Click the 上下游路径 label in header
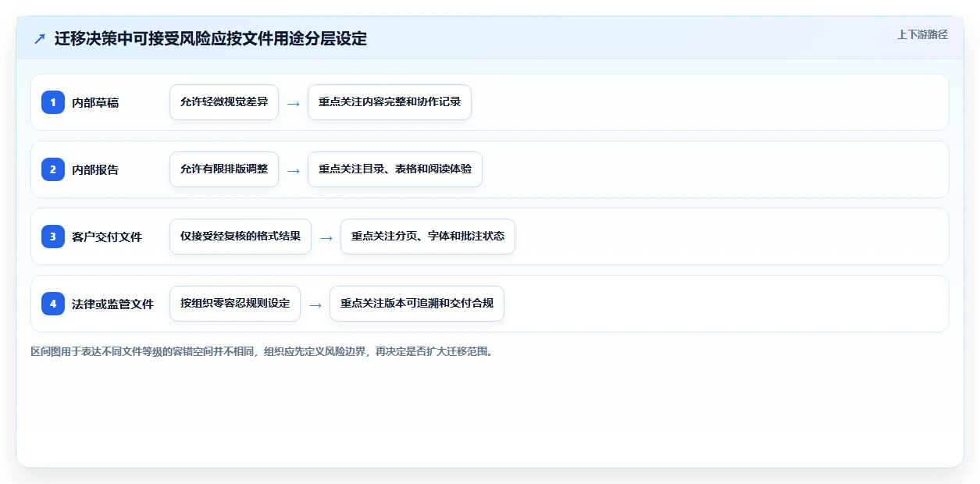Image resolution: width=980 pixels, height=484 pixels. click(x=922, y=34)
